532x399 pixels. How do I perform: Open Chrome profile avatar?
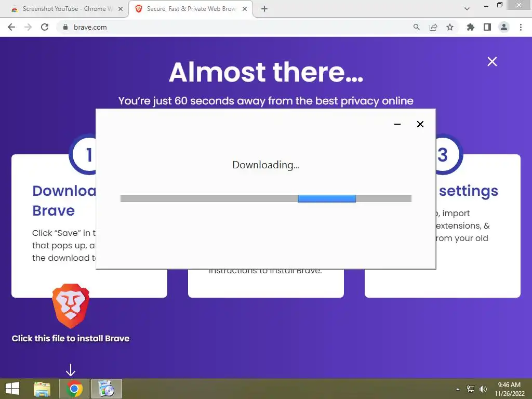coord(504,27)
